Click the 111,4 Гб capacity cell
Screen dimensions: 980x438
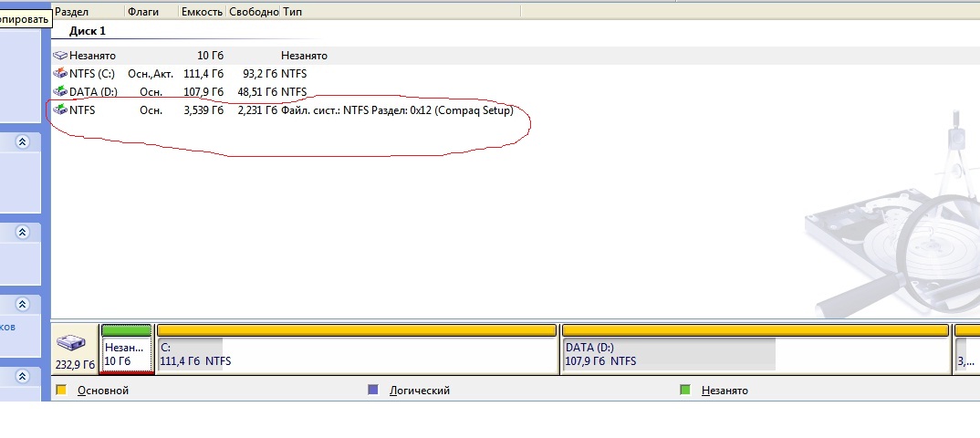point(203,74)
